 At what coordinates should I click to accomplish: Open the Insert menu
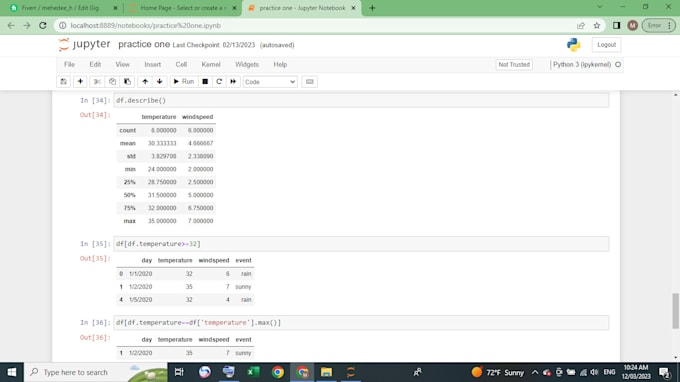[153, 65]
